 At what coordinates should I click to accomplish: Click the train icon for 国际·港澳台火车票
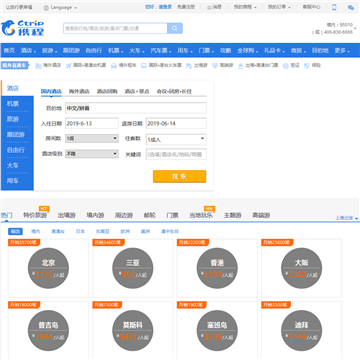tap(144, 66)
